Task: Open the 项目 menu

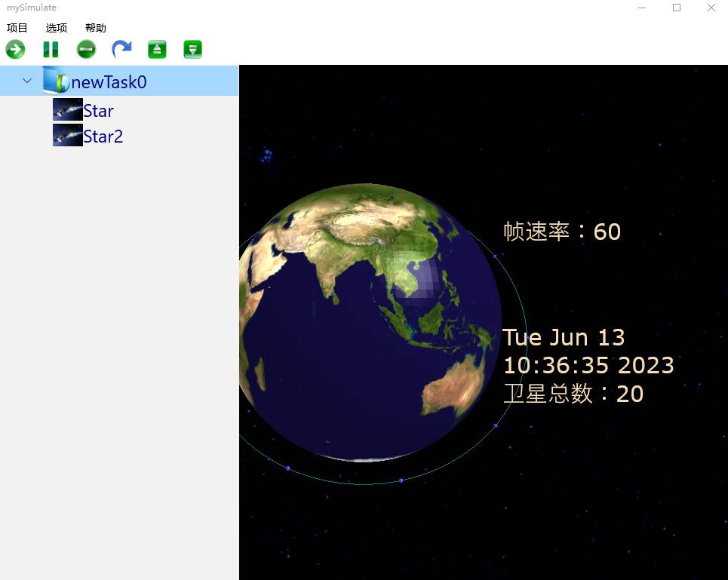Action: pyautogui.click(x=17, y=28)
